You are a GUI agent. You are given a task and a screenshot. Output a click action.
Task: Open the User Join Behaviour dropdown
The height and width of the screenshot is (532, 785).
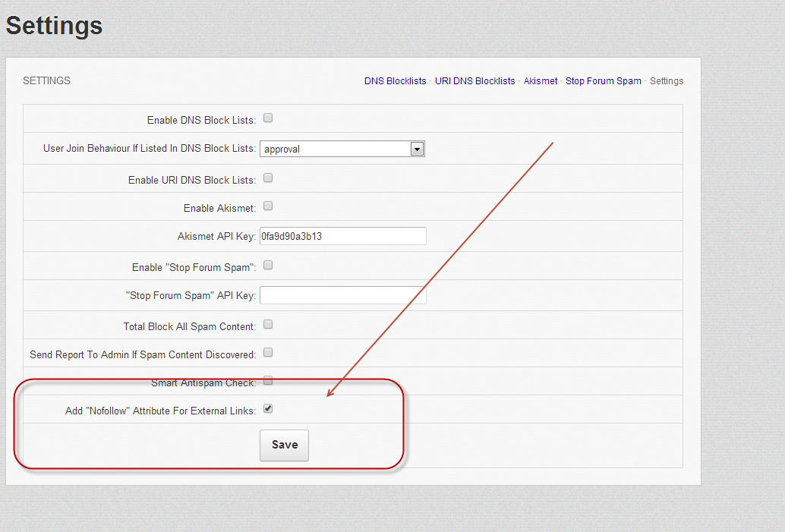[342, 149]
